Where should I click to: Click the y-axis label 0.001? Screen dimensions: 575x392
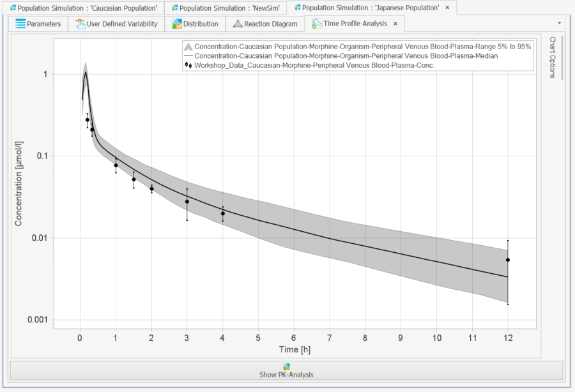(x=38, y=320)
